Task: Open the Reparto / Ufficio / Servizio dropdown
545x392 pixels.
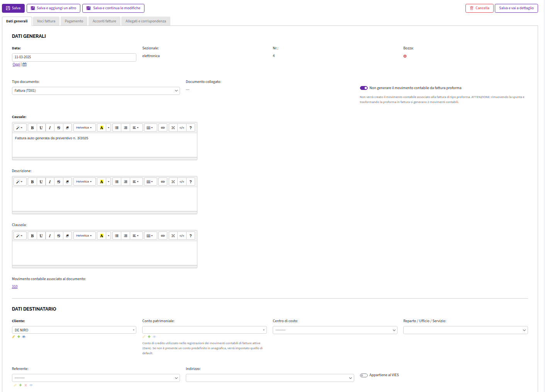Action: click(x=465, y=330)
